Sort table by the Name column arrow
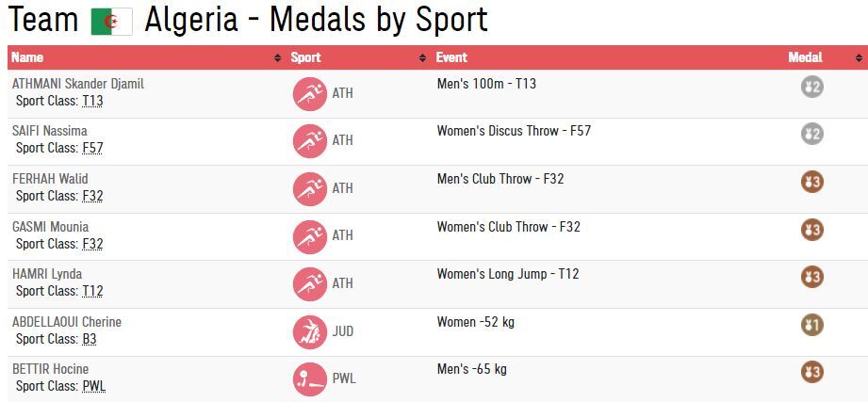868x402 pixels. tap(277, 58)
